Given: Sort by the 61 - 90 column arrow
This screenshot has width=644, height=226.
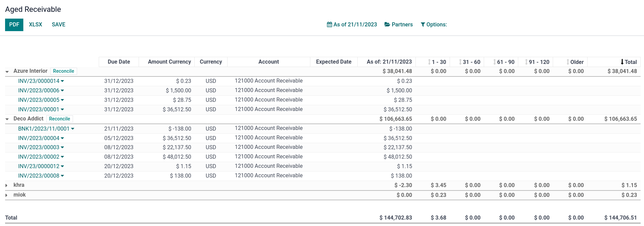Looking at the screenshot, I should point(495,62).
